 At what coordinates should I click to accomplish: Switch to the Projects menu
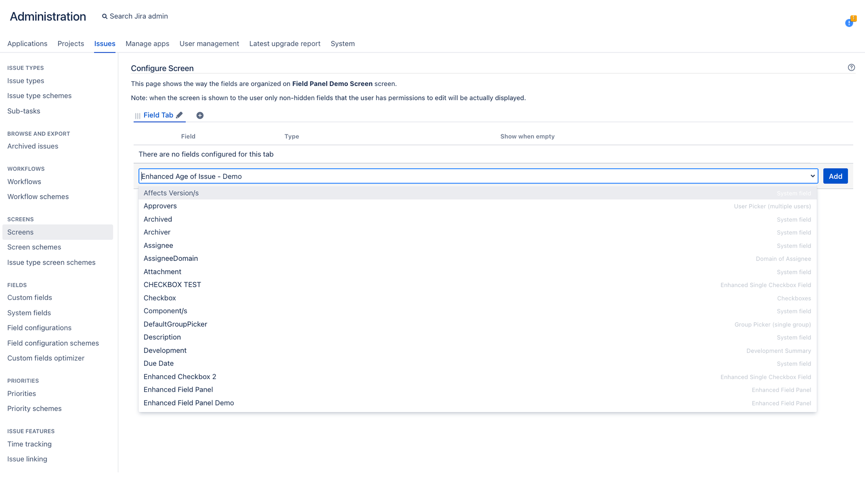(x=70, y=43)
